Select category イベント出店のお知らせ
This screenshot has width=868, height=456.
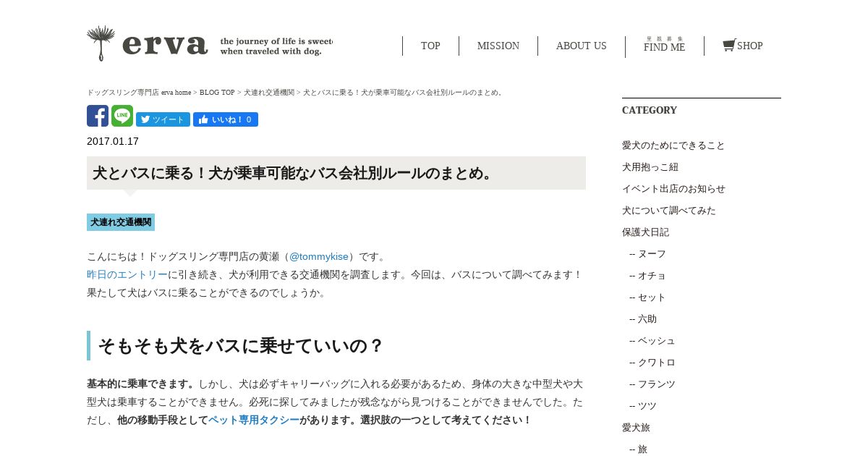pos(673,189)
